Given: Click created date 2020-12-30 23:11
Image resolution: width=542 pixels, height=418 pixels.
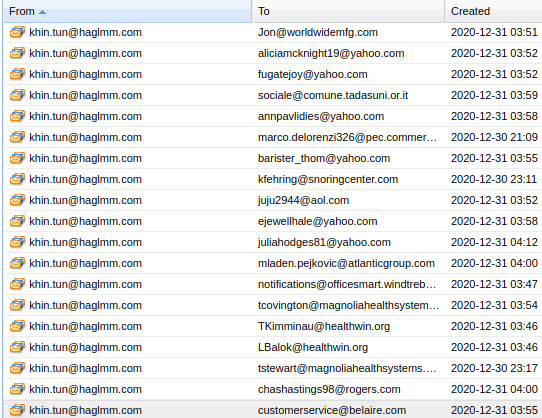Looking at the screenshot, I should [x=494, y=179].
